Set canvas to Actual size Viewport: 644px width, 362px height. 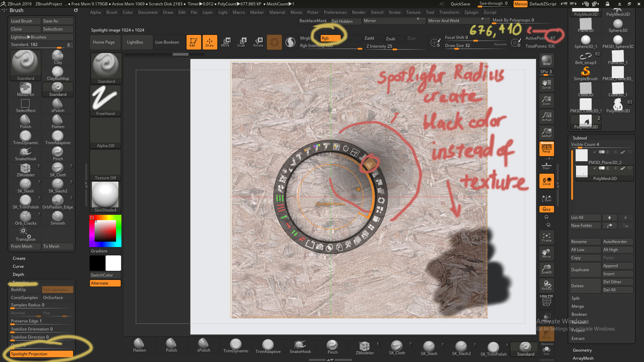pyautogui.click(x=546, y=116)
